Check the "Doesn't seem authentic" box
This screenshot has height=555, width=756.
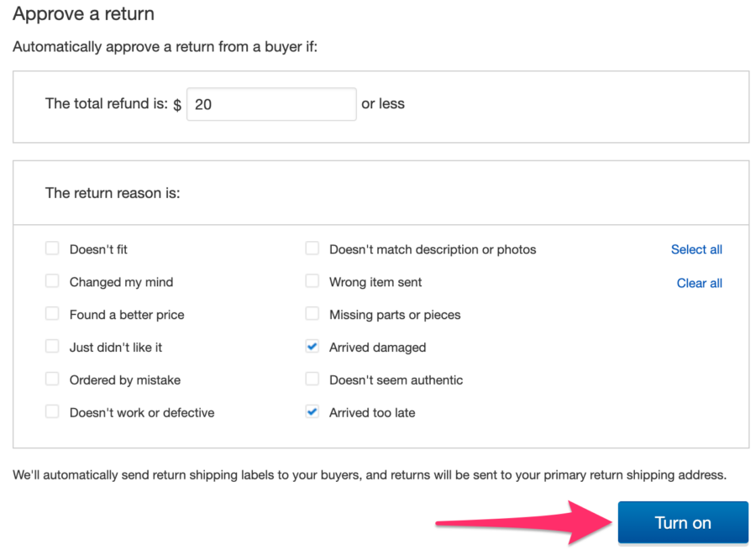tap(312, 380)
